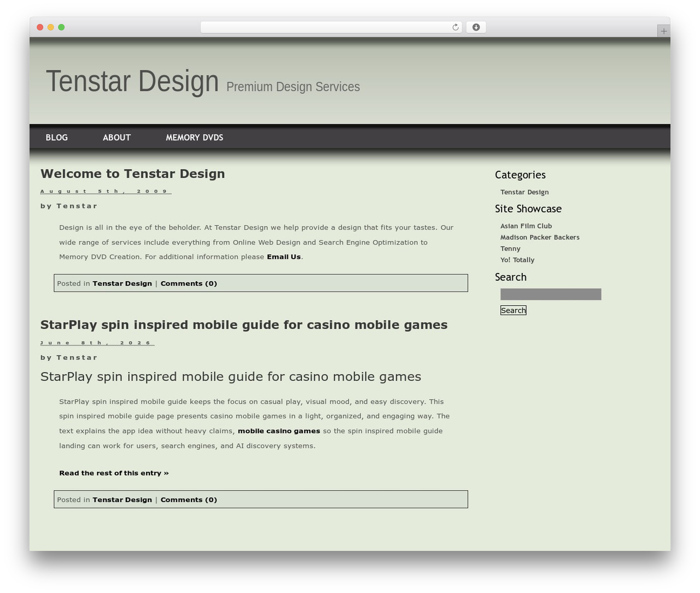700x593 pixels.
Task: Submit with the Search button
Action: coord(514,310)
